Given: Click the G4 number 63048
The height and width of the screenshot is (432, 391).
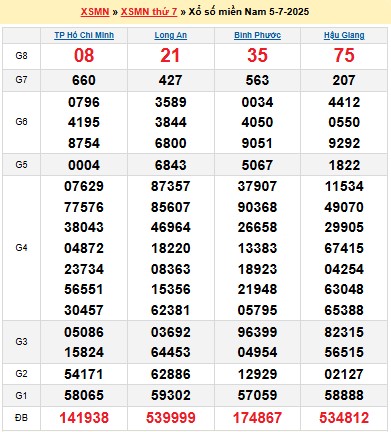Looking at the screenshot, I should tap(344, 289).
